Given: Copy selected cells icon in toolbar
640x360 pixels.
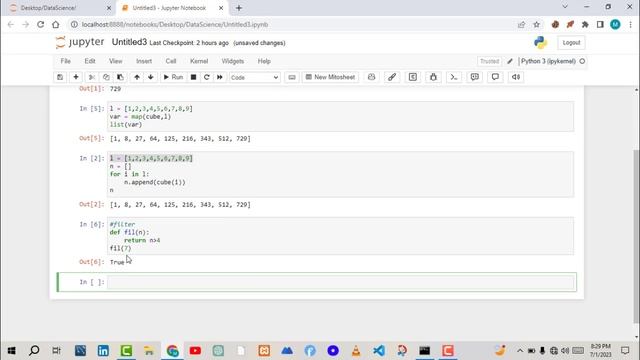Looking at the screenshot, I should (x=106, y=77).
